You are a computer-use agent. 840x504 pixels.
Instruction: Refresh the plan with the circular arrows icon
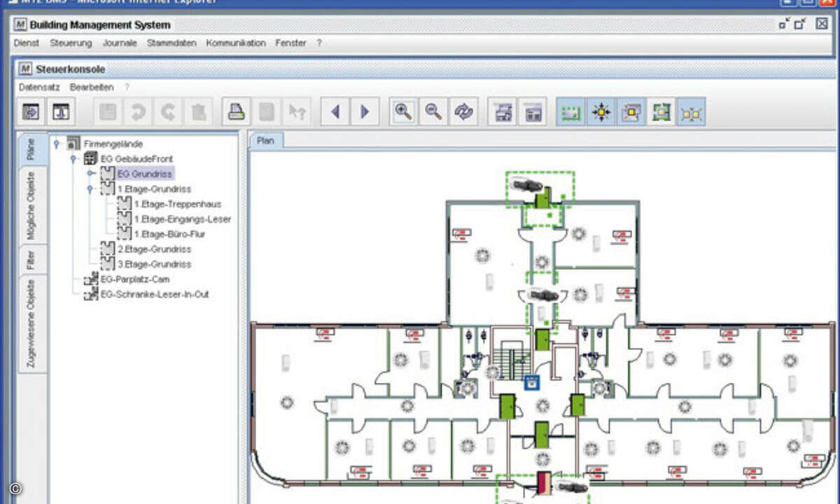[x=463, y=111]
